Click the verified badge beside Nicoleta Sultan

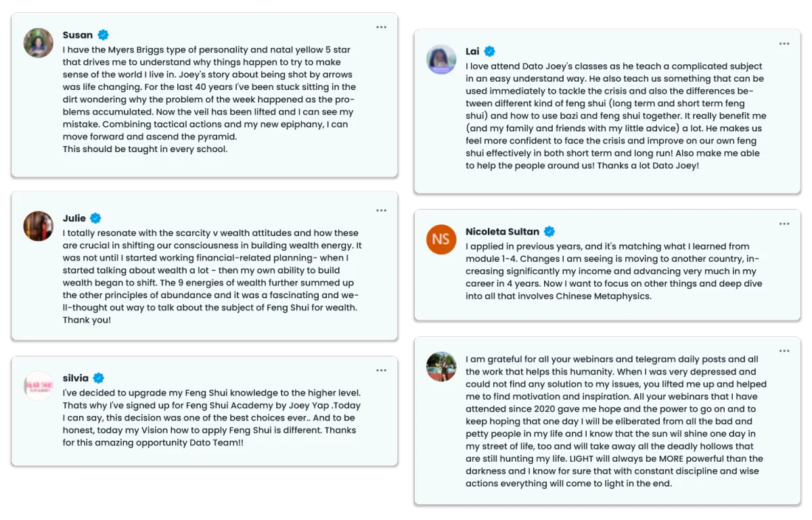coord(549,231)
